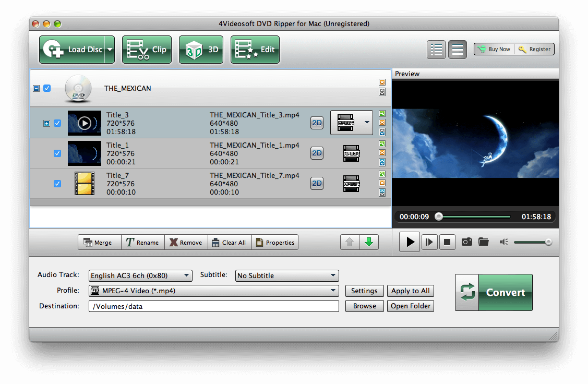Toggle 2D mode for Title_7
This screenshot has width=588, height=384.
pyautogui.click(x=317, y=184)
